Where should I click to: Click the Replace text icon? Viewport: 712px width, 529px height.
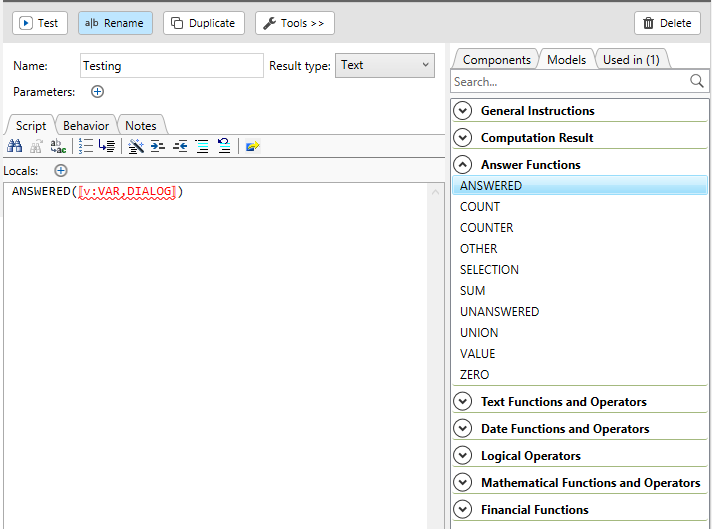(x=58, y=146)
